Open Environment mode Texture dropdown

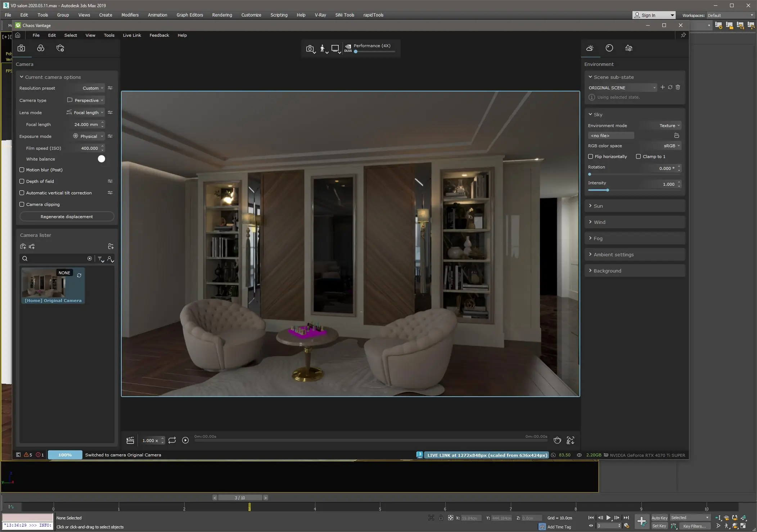669,126
